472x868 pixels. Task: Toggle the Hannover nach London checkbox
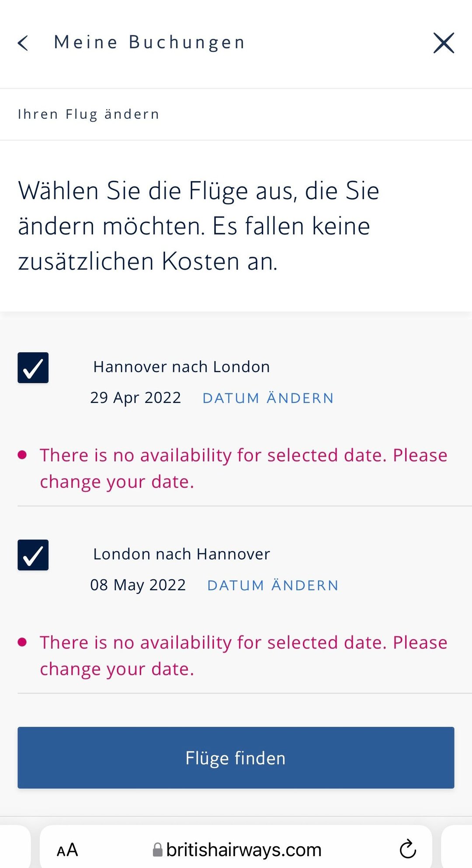tap(33, 368)
